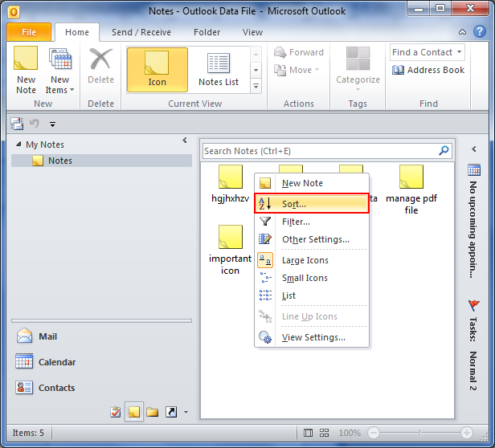This screenshot has height=448, width=495.
Task: Select Large Icons in context menu
Action: 312,260
